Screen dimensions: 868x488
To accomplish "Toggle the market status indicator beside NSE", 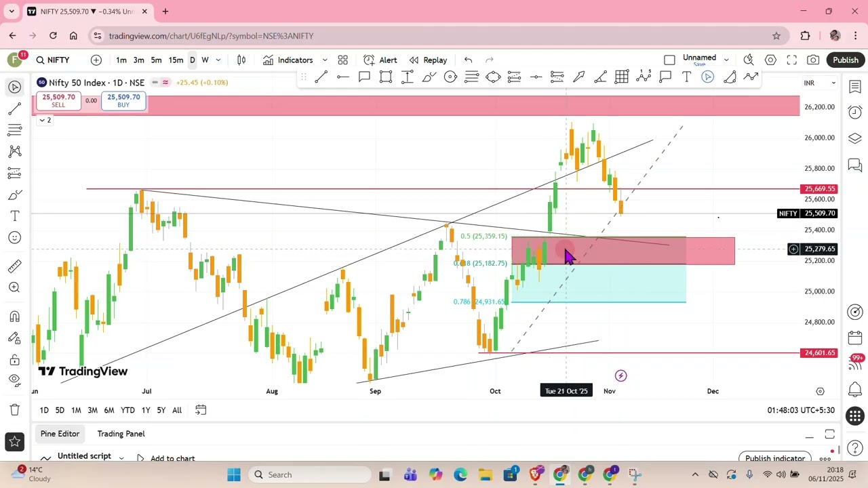I will click(155, 83).
